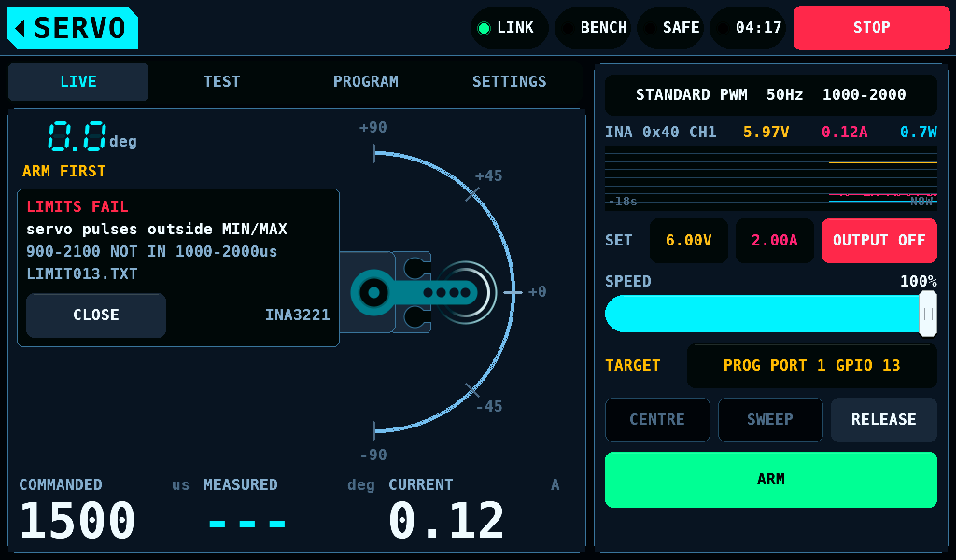
Task: Open the SETTINGS tab
Action: point(510,81)
